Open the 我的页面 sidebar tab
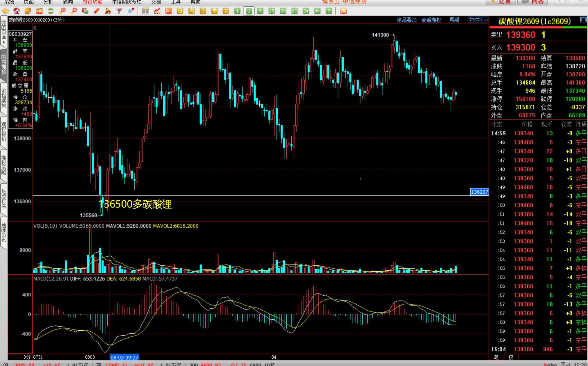 [x=4, y=32]
